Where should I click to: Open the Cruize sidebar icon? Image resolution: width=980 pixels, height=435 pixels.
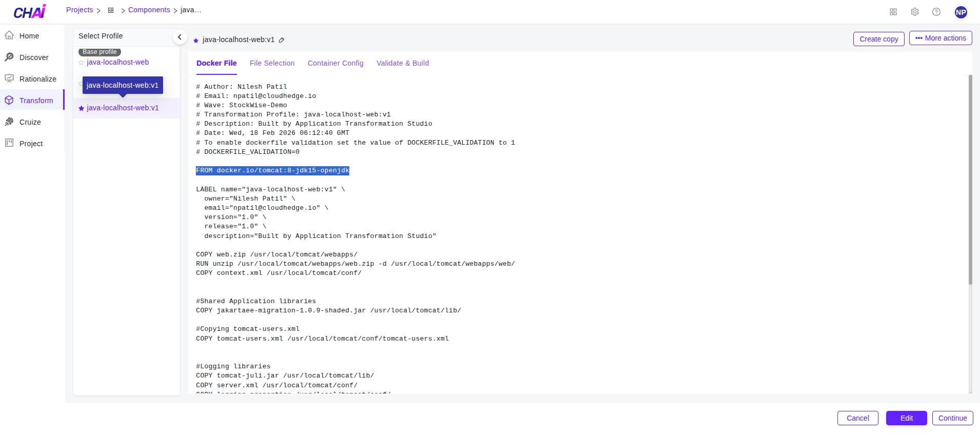tap(9, 122)
